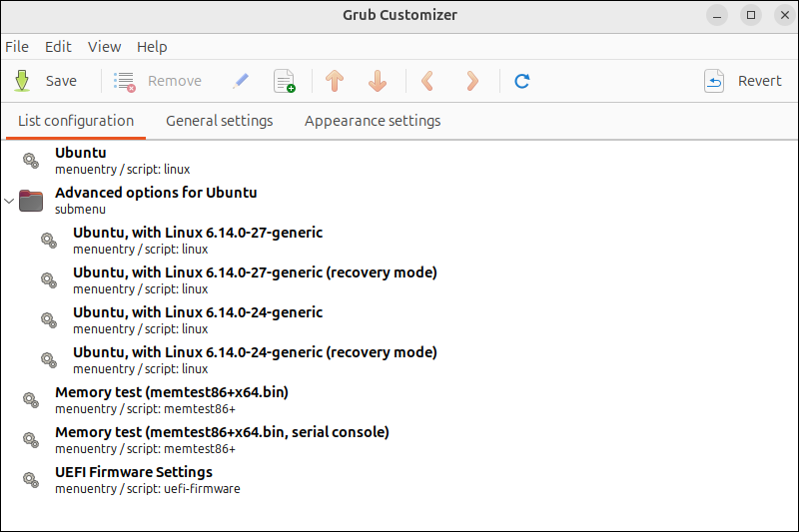Select UEFI Firmware Settings entry
799x532 pixels.
[x=399, y=480]
